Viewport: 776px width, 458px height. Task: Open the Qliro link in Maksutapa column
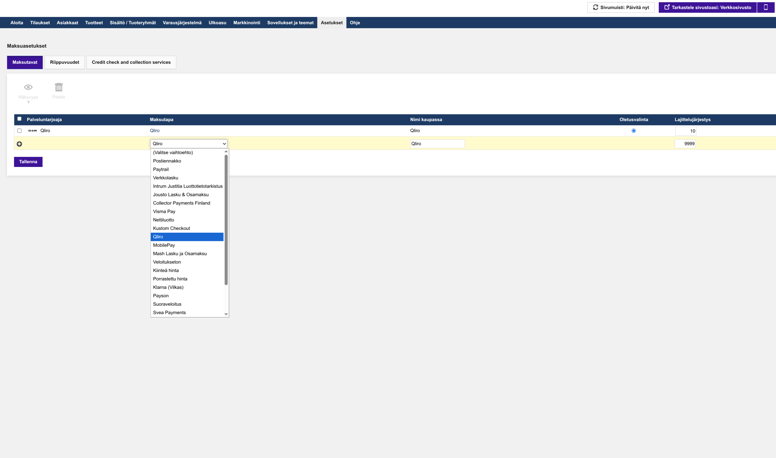pyautogui.click(x=155, y=131)
